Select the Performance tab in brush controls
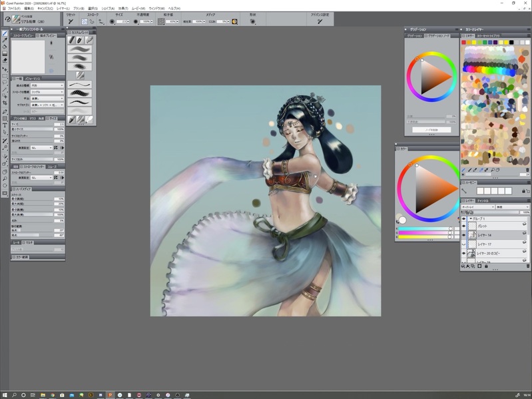This screenshot has height=399, width=532. (x=33, y=79)
